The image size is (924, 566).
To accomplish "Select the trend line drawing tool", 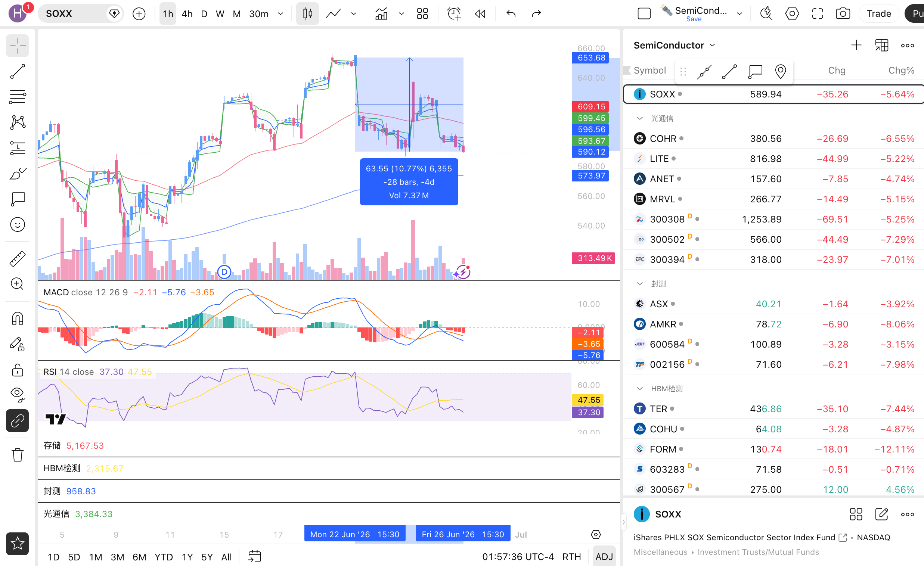I will point(17,71).
